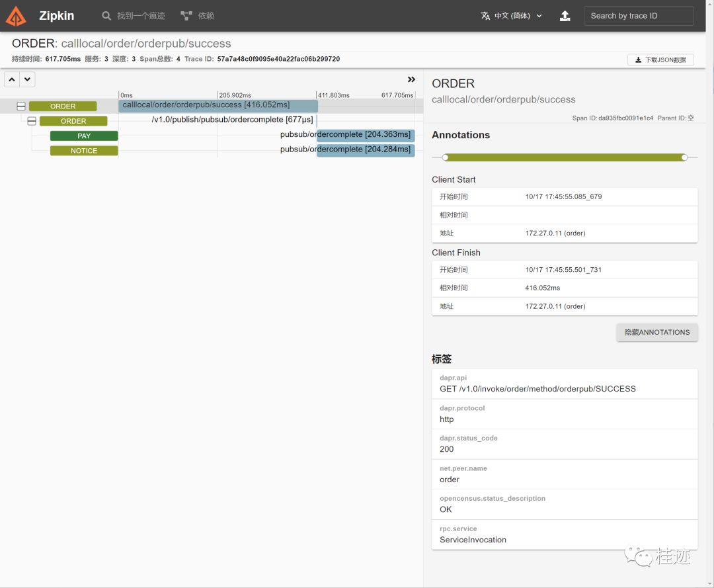Select the NOTICE pubsub/ordercomplete 204.284ms span bar
The image size is (714, 588).
(366, 150)
